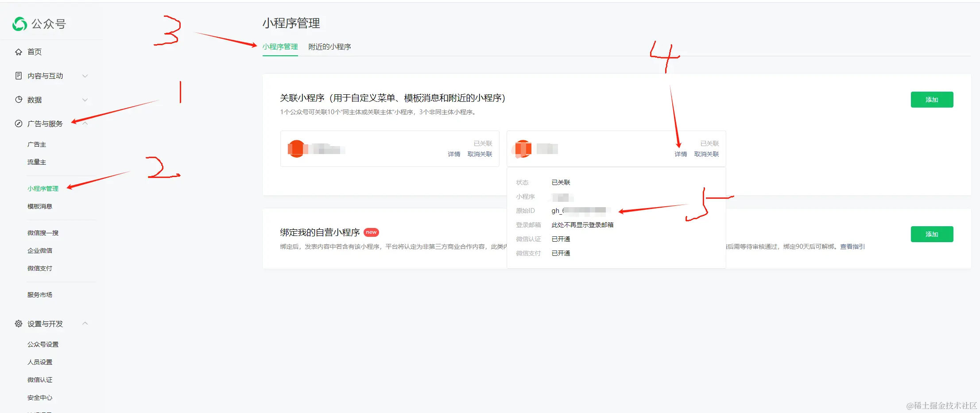Open 微信认证 in the sidebar

point(40,380)
